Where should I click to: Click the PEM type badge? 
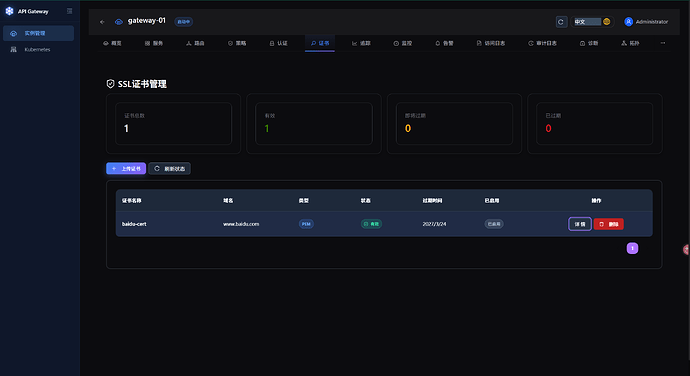click(x=306, y=224)
